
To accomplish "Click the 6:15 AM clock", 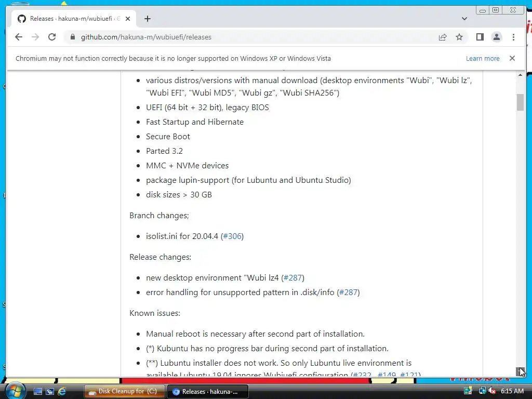I will click(512, 391).
